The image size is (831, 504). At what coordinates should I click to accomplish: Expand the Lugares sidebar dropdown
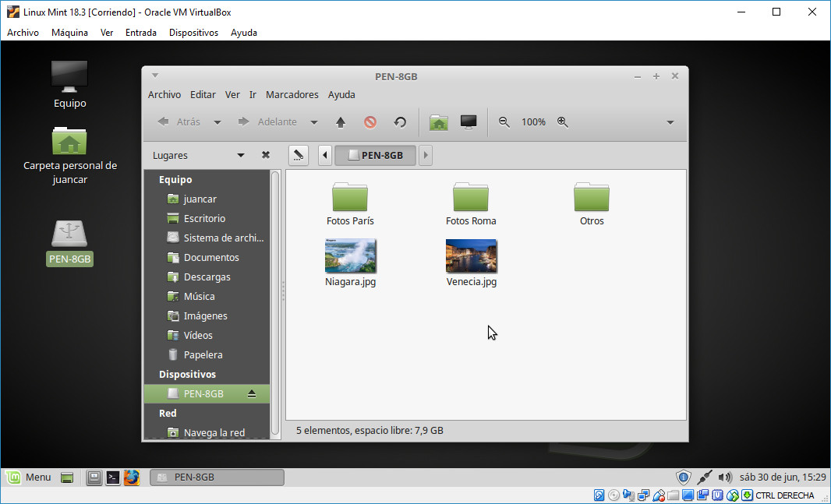pyautogui.click(x=241, y=155)
